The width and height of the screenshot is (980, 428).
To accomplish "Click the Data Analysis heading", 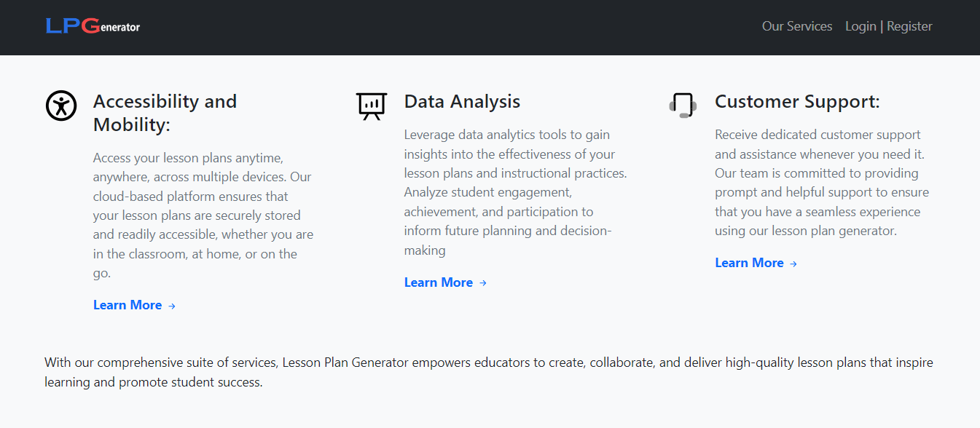I will tap(462, 101).
